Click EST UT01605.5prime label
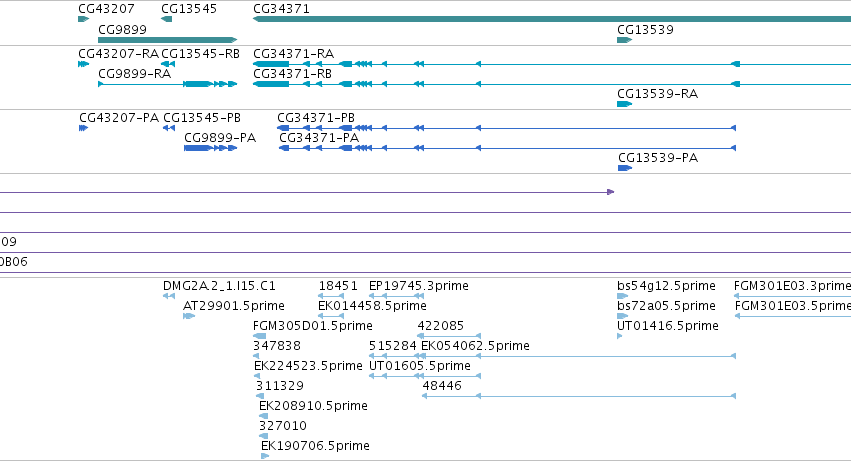Image resolution: width=851 pixels, height=461 pixels. (x=420, y=365)
